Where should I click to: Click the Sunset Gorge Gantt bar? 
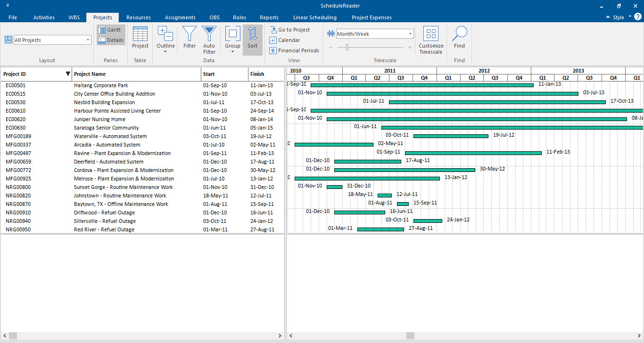pos(334,187)
